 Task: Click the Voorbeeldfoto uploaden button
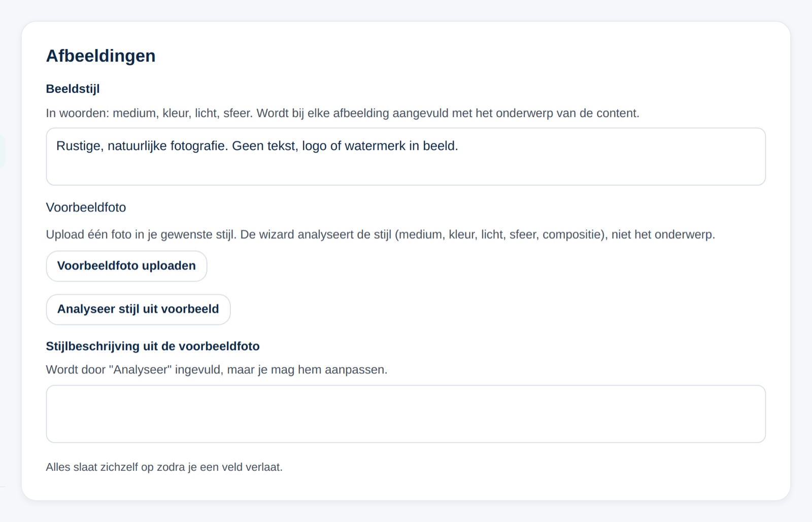(126, 266)
